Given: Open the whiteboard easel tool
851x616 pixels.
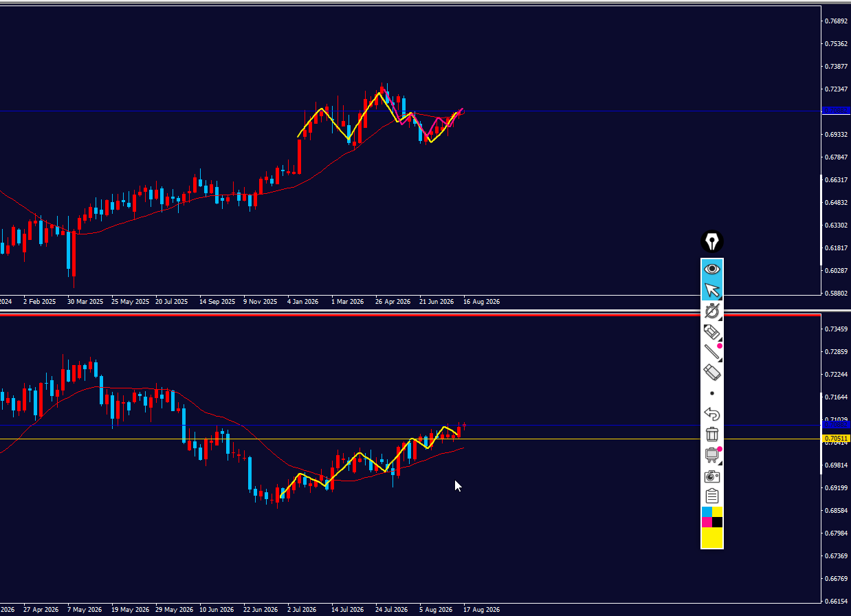Looking at the screenshot, I should [712, 455].
